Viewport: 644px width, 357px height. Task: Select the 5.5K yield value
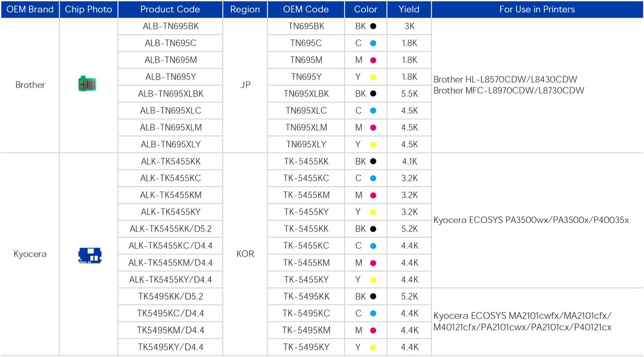click(409, 94)
